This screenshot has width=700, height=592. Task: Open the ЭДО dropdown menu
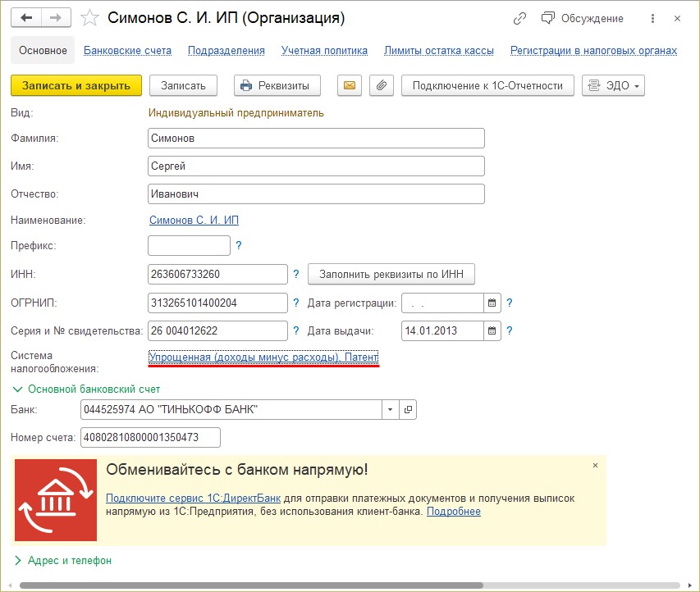click(613, 85)
